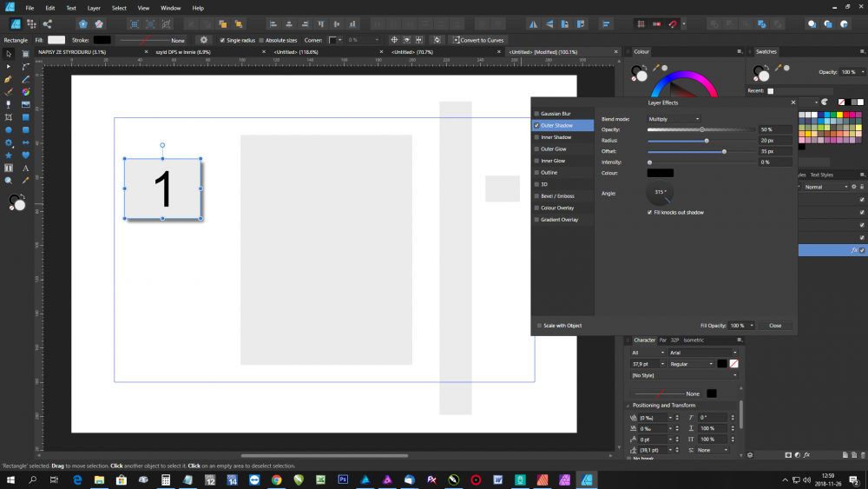This screenshot has width=868, height=489.
Task: Click the snapping magnet icon in toolbar
Action: (x=673, y=23)
